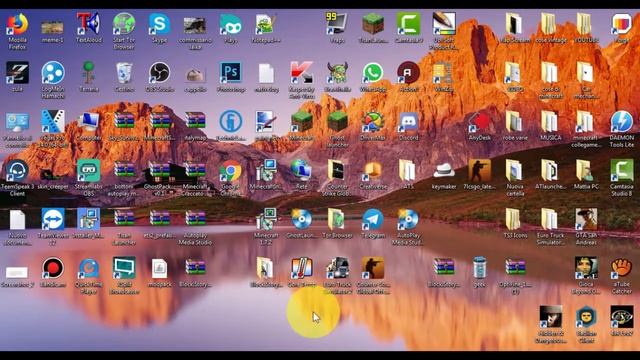Screen dimensions: 640x360
Task: Launch WhatsApp from the desktop
Action: pyautogui.click(x=373, y=73)
